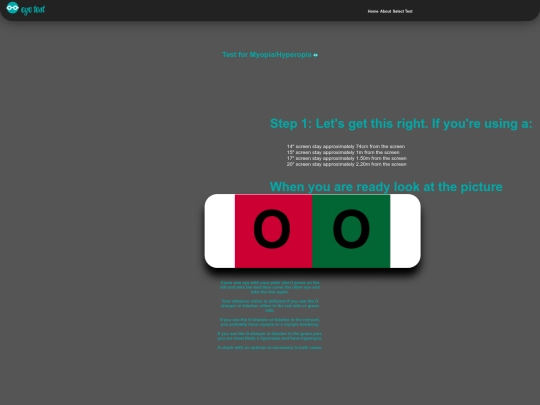
Task: Select the 15" screen 1m distance line
Action: pyautogui.click(x=343, y=152)
